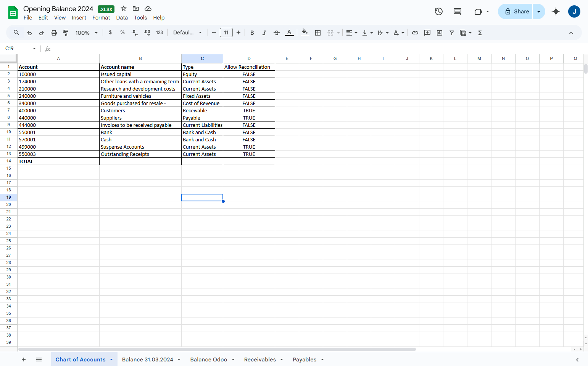This screenshot has width=588, height=366.
Task: Insert link using chain icon
Action: (x=415, y=33)
